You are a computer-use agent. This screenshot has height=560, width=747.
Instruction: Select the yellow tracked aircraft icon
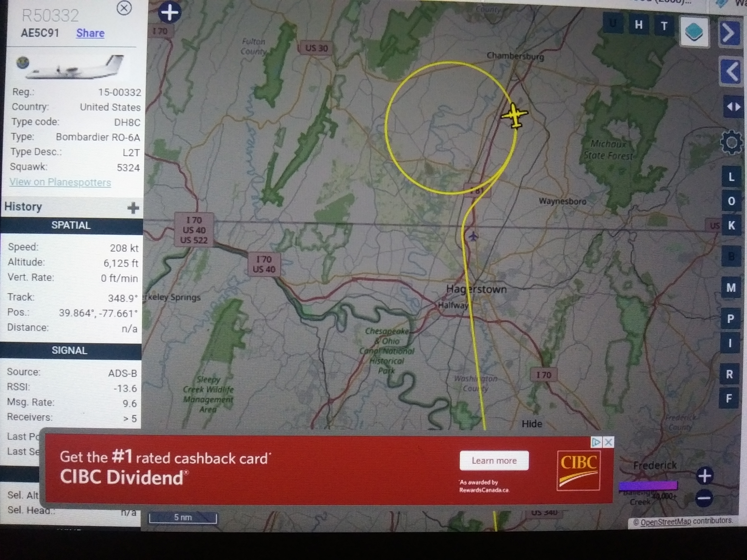(x=515, y=116)
